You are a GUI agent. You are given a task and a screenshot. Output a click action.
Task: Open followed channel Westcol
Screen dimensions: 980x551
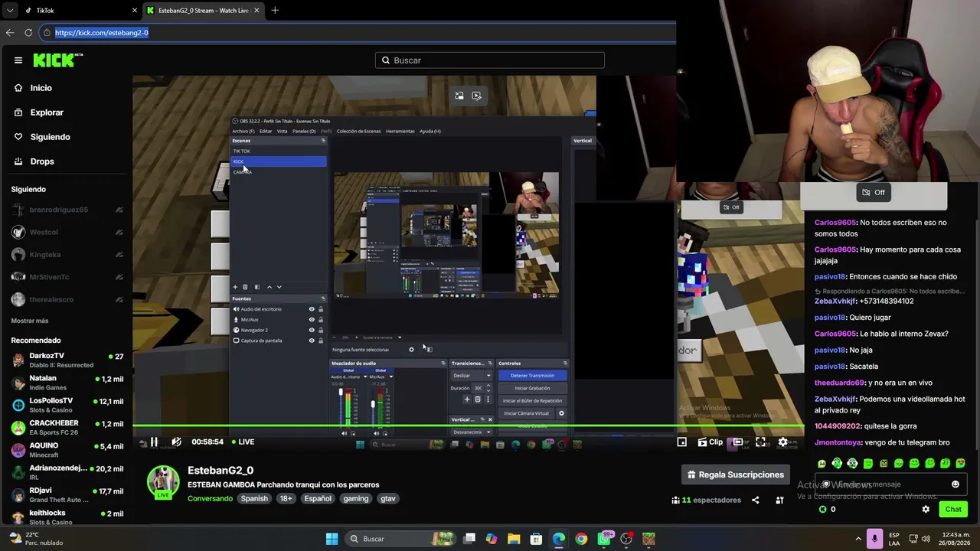tap(67, 232)
